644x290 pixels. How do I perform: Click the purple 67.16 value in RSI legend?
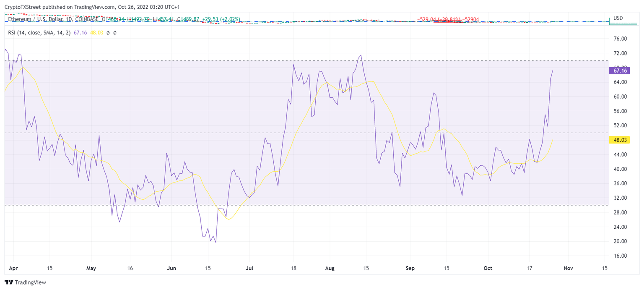coord(80,32)
